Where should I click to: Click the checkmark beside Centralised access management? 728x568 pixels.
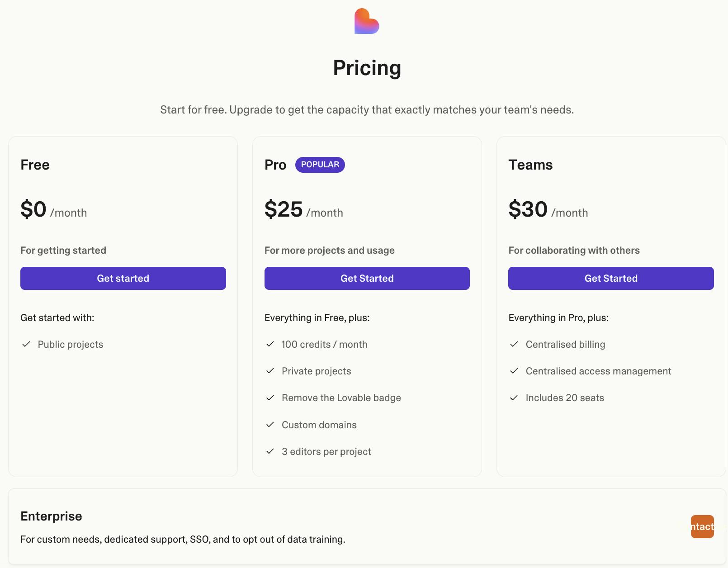[514, 371]
